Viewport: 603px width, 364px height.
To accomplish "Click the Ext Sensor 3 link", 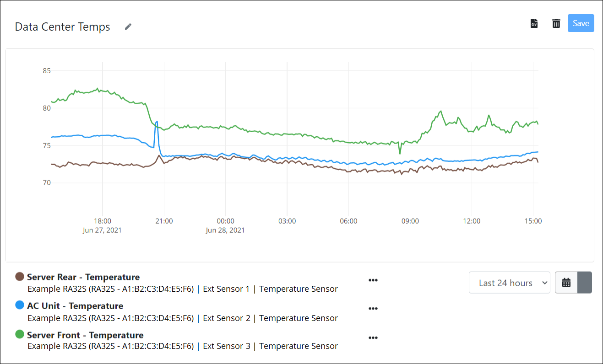I will (227, 346).
